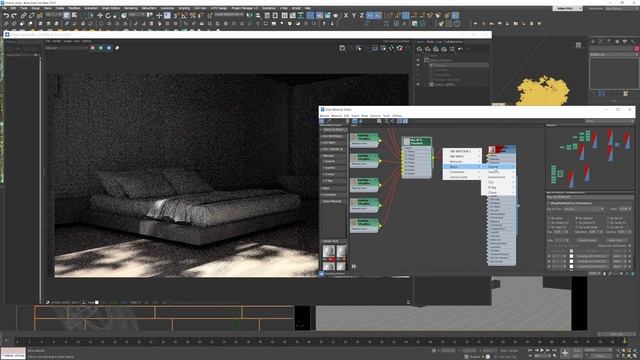
Task: Open Material menu in Slate Material Editor
Action: 336,116
